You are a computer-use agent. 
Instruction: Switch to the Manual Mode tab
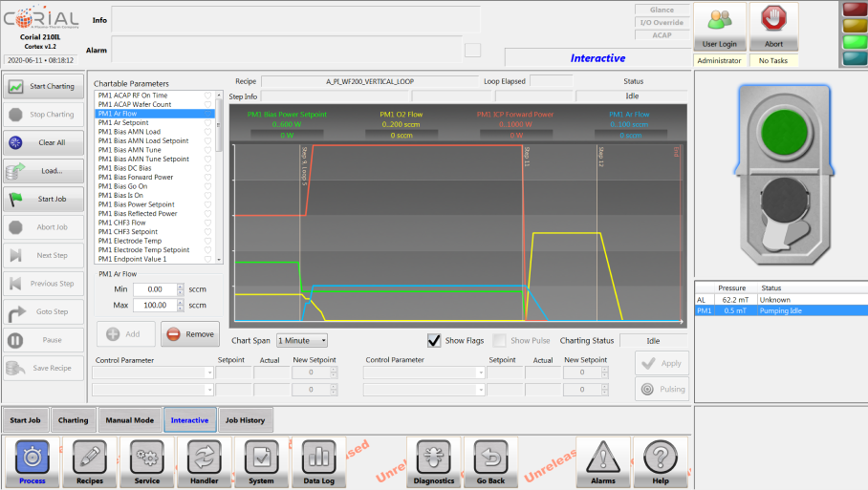(x=129, y=420)
